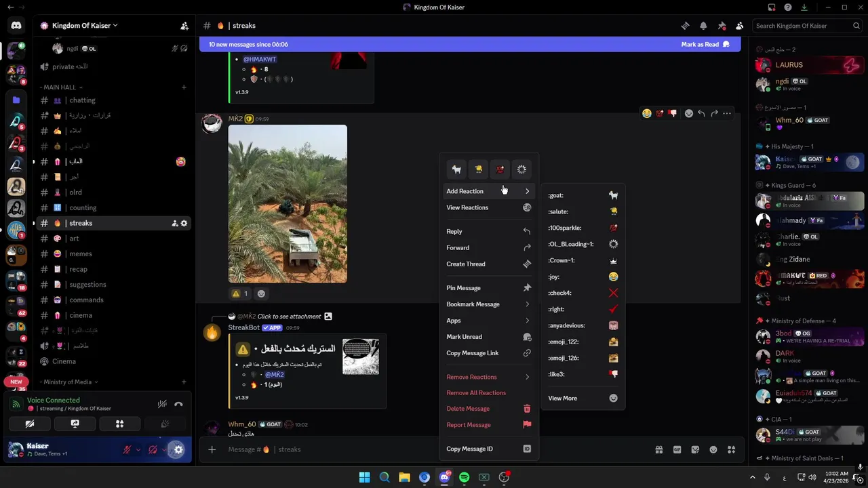This screenshot has width=868, height=488.
Task: Click View More in reaction submenu
Action: (583, 398)
